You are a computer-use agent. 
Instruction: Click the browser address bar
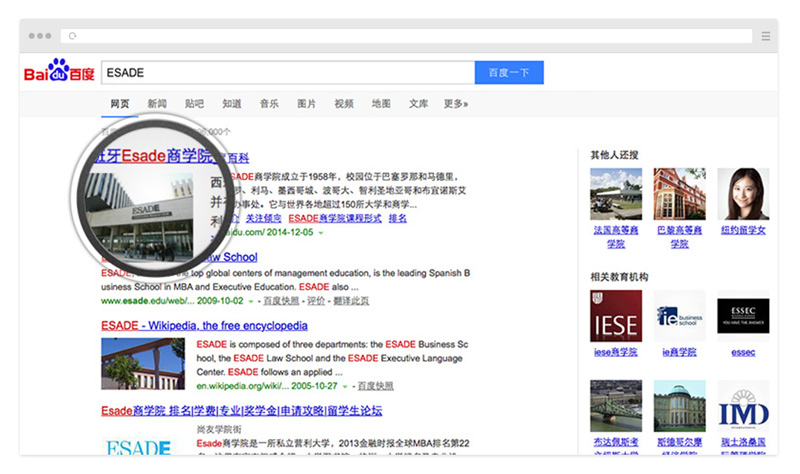point(407,36)
